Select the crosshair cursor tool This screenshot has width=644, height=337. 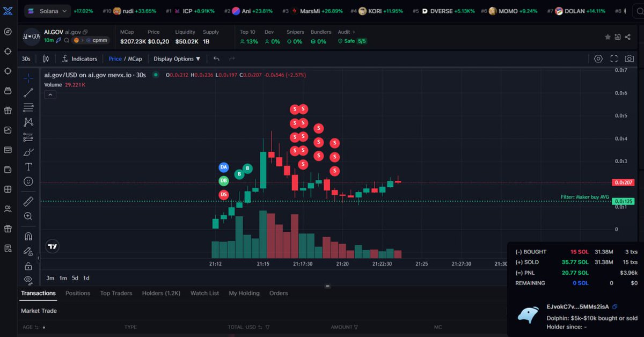pos(28,78)
